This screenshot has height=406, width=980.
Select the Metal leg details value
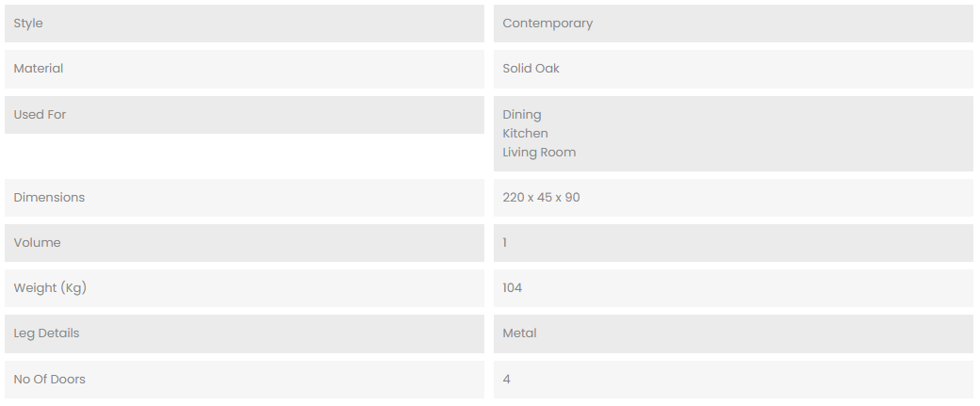click(x=519, y=333)
